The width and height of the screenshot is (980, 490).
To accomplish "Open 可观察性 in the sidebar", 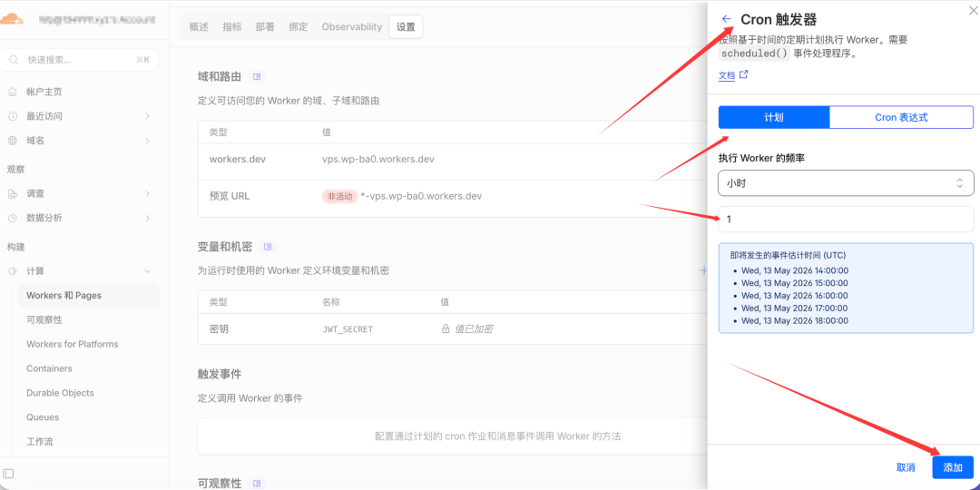I will (44, 320).
